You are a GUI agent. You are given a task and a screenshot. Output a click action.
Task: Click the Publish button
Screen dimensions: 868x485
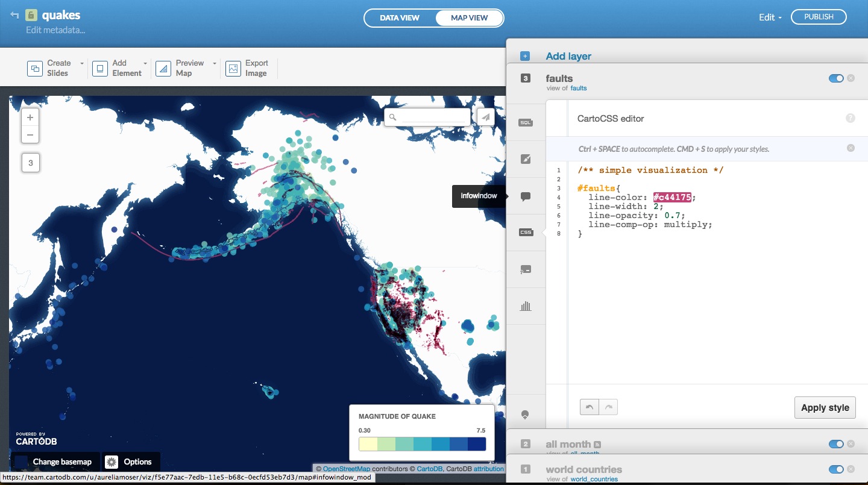(819, 17)
